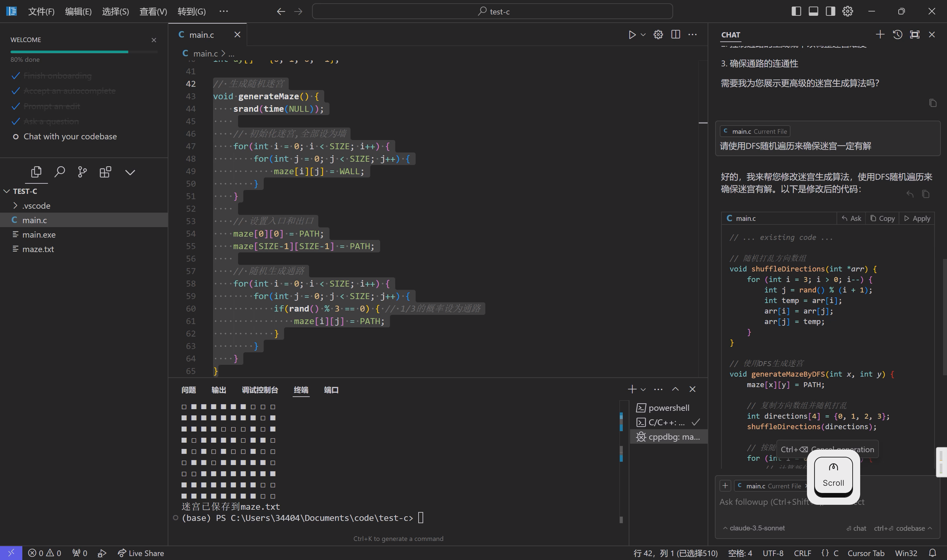947x560 pixels.
Task: Open run options dropdown arrow
Action: (643, 35)
